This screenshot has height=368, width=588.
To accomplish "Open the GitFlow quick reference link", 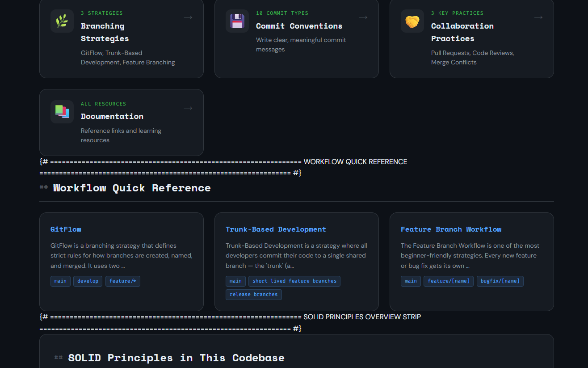I will (66, 229).
